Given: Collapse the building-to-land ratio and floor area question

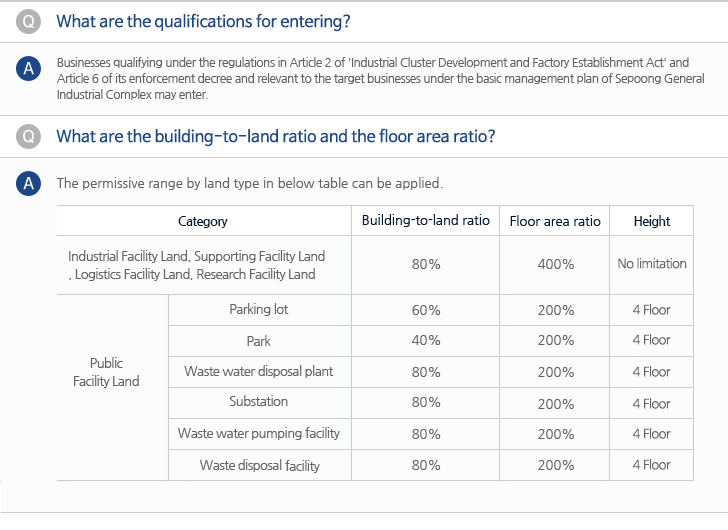Looking at the screenshot, I should click(276, 136).
